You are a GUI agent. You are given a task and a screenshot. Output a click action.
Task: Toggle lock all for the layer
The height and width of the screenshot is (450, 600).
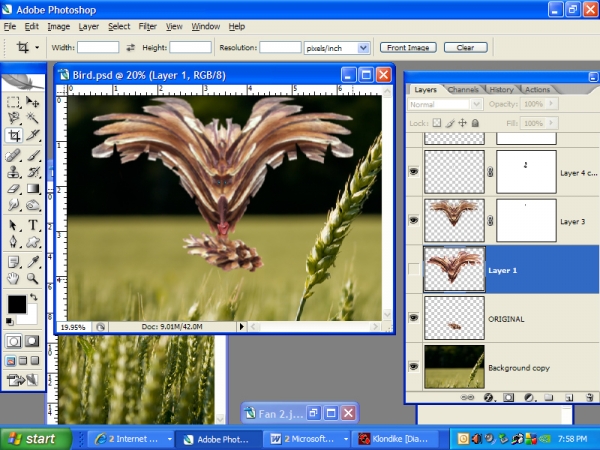click(x=475, y=123)
